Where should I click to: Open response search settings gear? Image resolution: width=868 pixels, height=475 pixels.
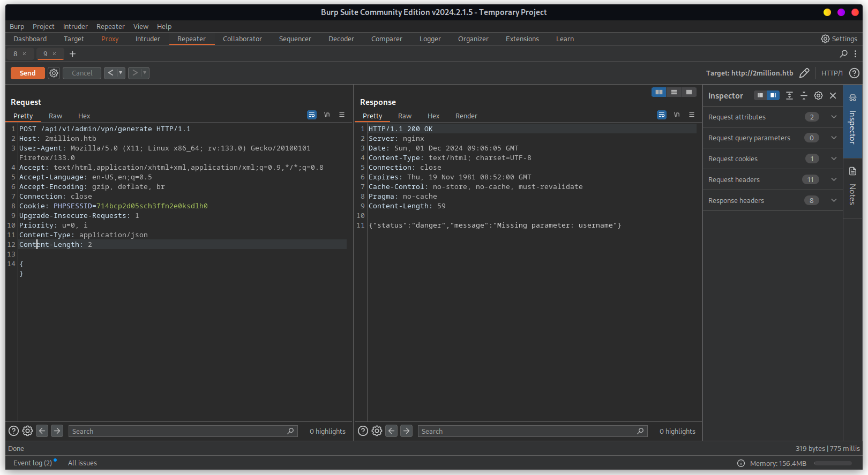377,431
